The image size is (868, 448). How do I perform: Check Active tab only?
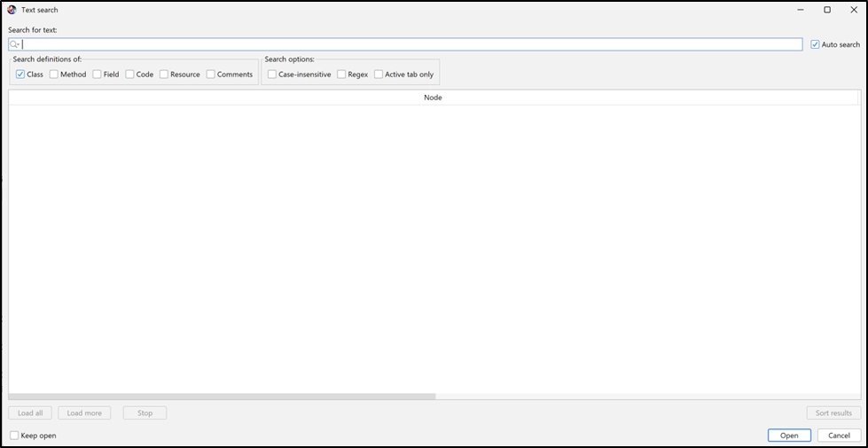379,75
